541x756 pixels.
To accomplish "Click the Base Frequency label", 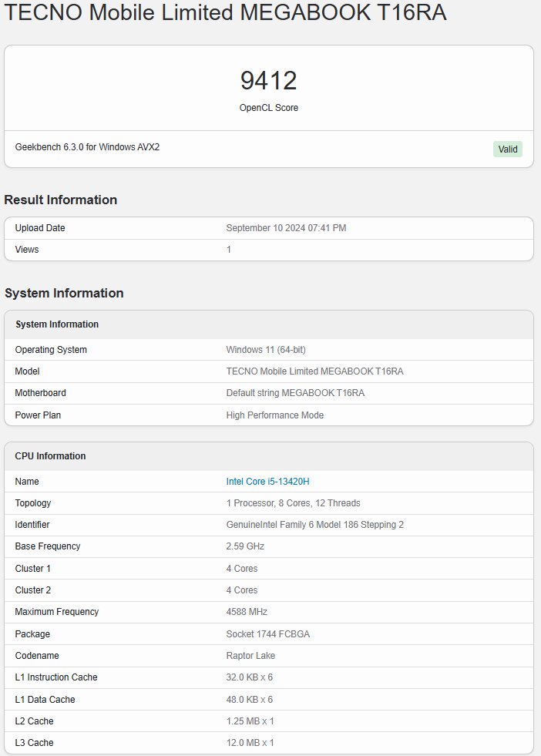I will coord(48,546).
